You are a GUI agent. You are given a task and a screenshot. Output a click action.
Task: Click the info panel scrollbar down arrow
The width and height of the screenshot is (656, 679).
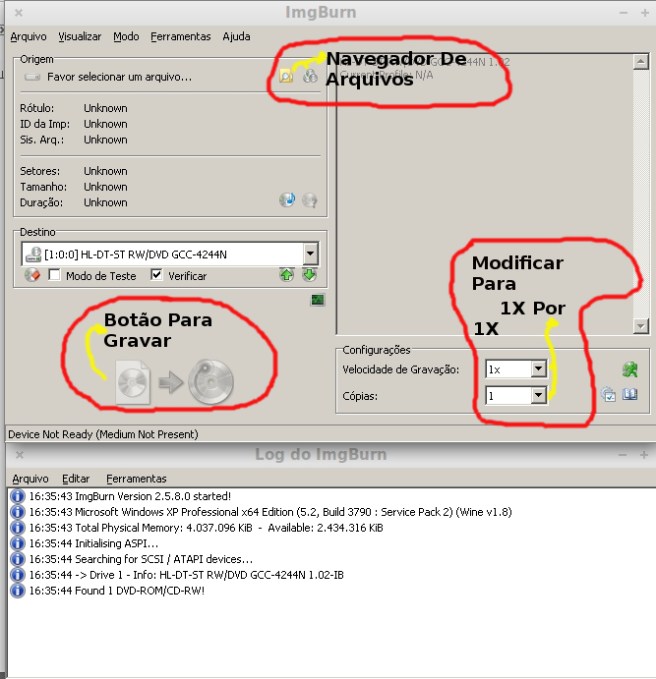(x=641, y=326)
